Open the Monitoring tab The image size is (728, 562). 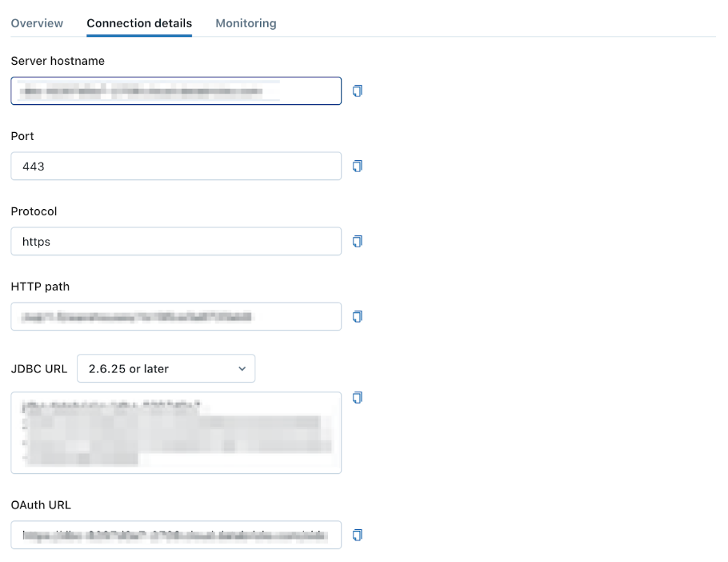(x=246, y=23)
